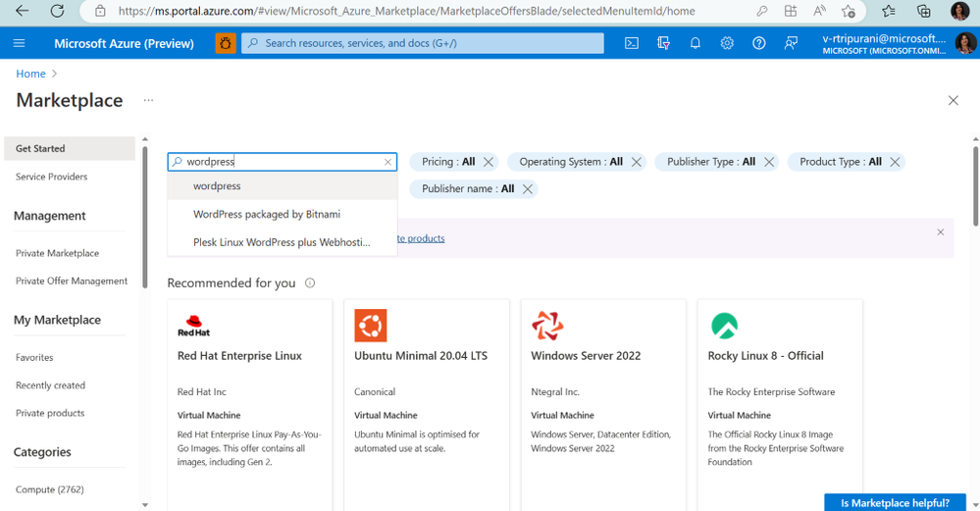Click the sidebar scroll down arrow
The height and width of the screenshot is (511, 980).
pyautogui.click(x=145, y=505)
